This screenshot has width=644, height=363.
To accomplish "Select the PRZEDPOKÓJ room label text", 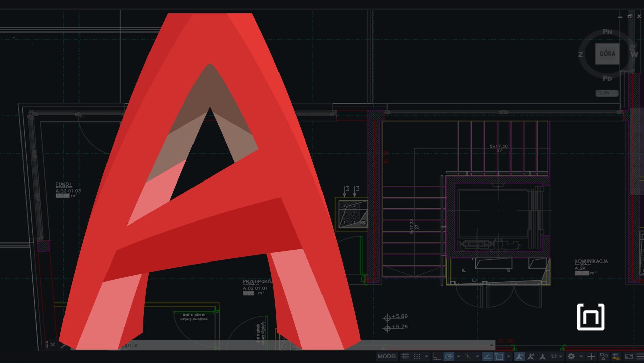I will [257, 281].
